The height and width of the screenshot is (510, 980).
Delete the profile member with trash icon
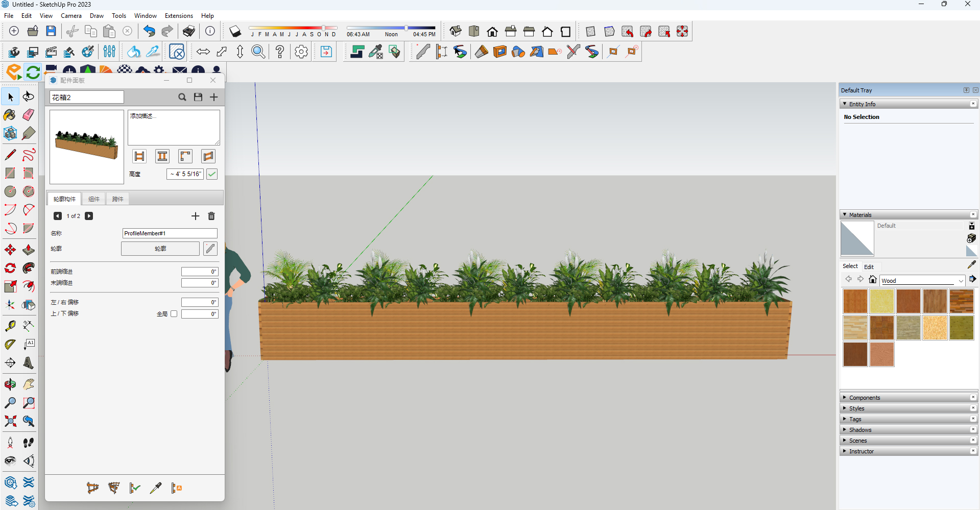(211, 216)
